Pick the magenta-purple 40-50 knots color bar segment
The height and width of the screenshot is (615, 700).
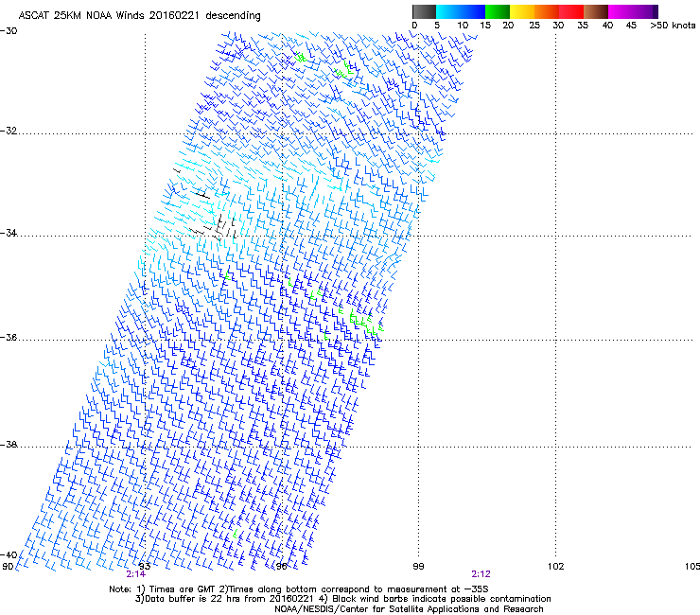(x=633, y=11)
